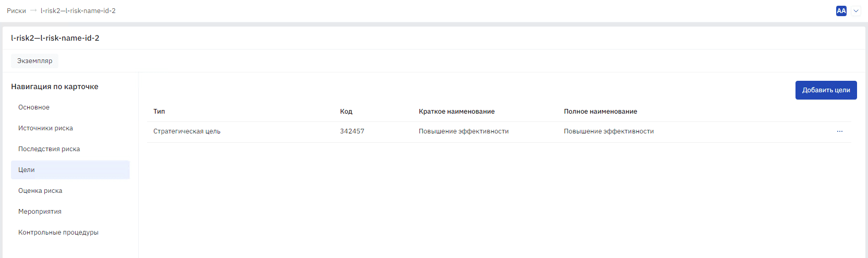Viewport: 868px width, 258px height.
Task: Click the card title l-risk2—l-risk-name-id-2
Action: (x=55, y=38)
